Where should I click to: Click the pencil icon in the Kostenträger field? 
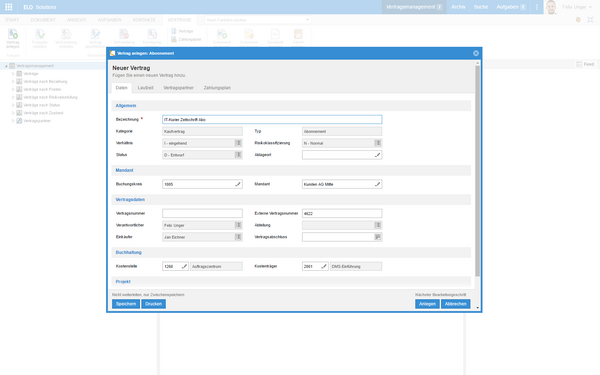pos(324,266)
